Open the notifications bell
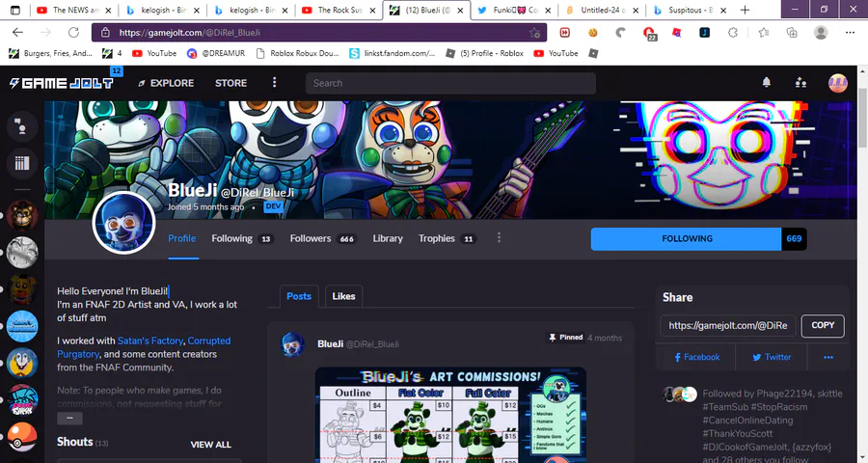Screen dimensions: 868x463 tap(766, 83)
